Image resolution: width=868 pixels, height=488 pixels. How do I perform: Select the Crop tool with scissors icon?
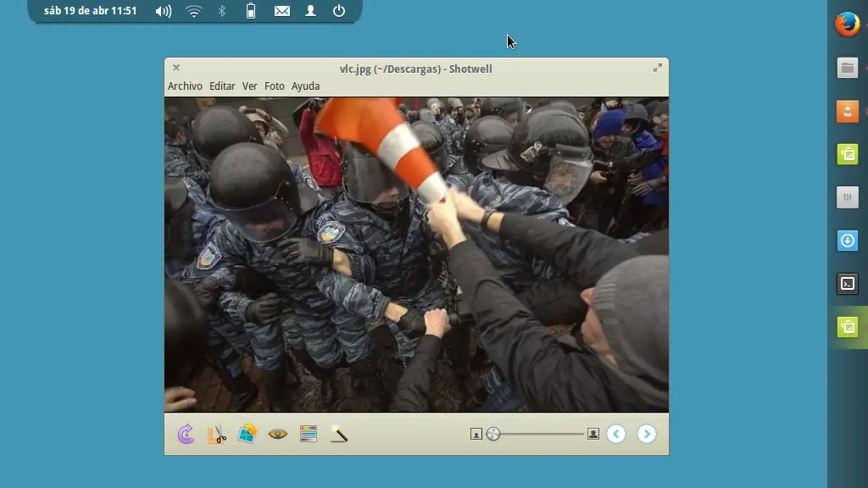click(216, 435)
